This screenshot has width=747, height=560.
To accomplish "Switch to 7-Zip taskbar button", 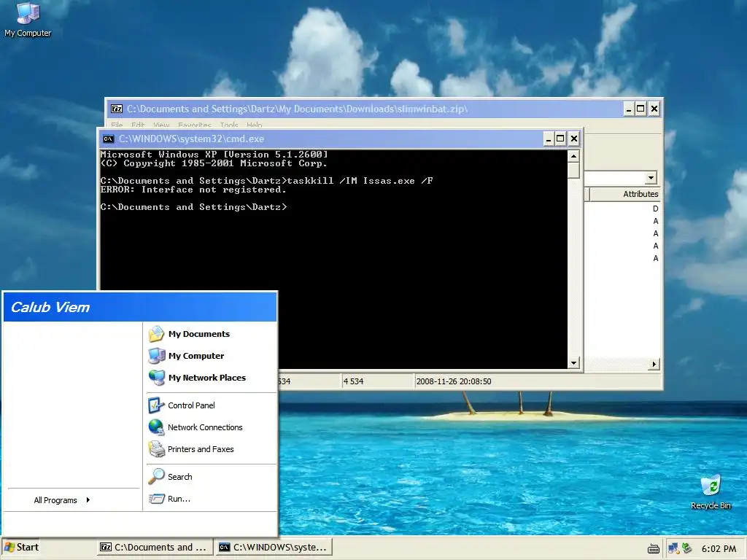I will (x=155, y=548).
